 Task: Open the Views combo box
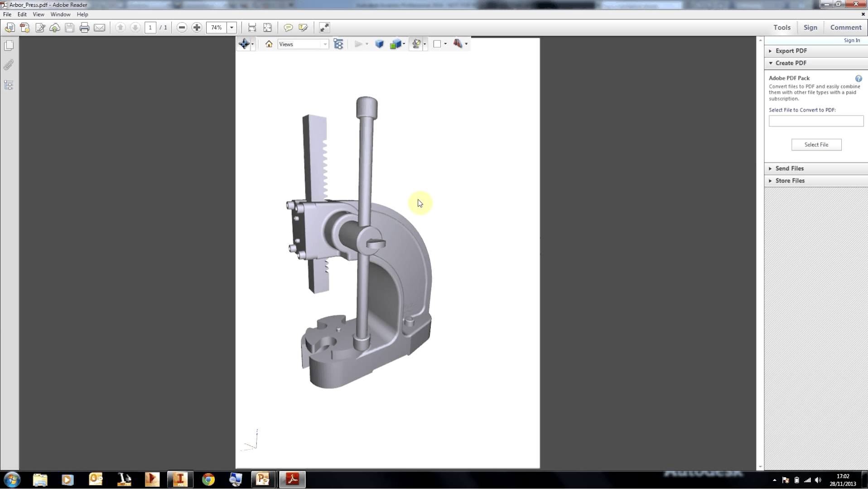[303, 44]
